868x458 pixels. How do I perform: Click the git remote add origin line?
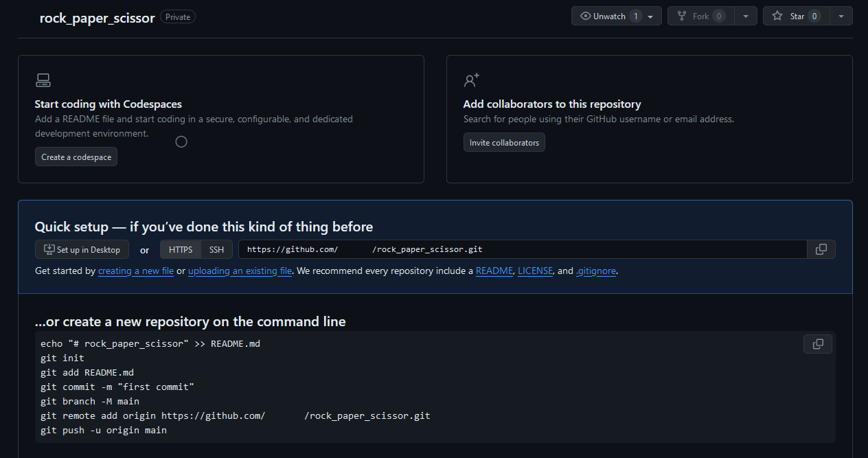pos(236,415)
